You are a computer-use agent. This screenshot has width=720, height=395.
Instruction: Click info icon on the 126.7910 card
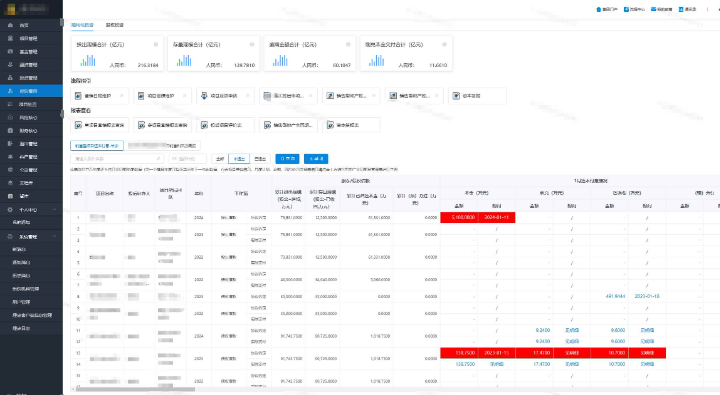(252, 45)
